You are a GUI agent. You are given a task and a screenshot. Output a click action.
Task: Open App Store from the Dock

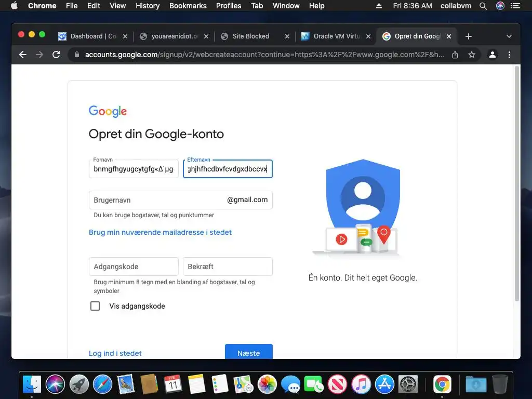tap(384, 384)
